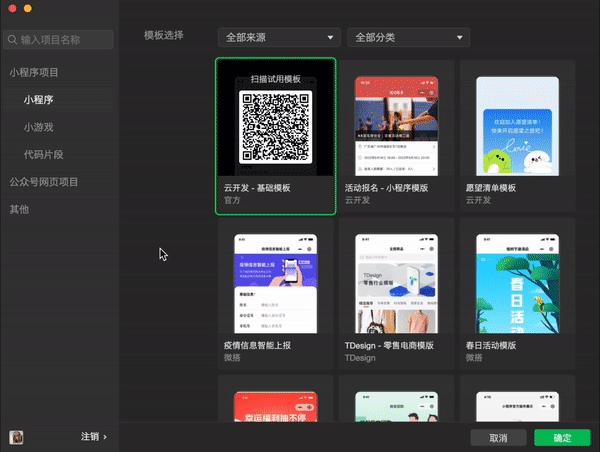Click the 云开发 - 基础模板 title text
This screenshot has width=600, height=452.
(x=257, y=188)
